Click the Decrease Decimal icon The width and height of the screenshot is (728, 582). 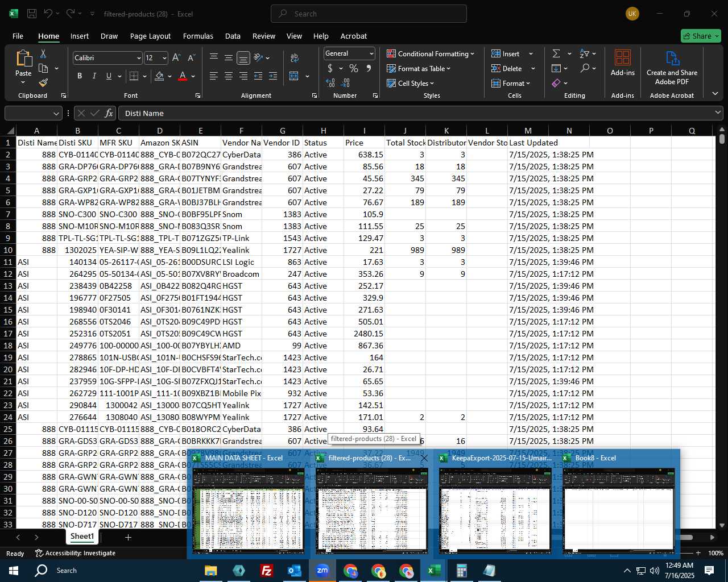click(345, 83)
